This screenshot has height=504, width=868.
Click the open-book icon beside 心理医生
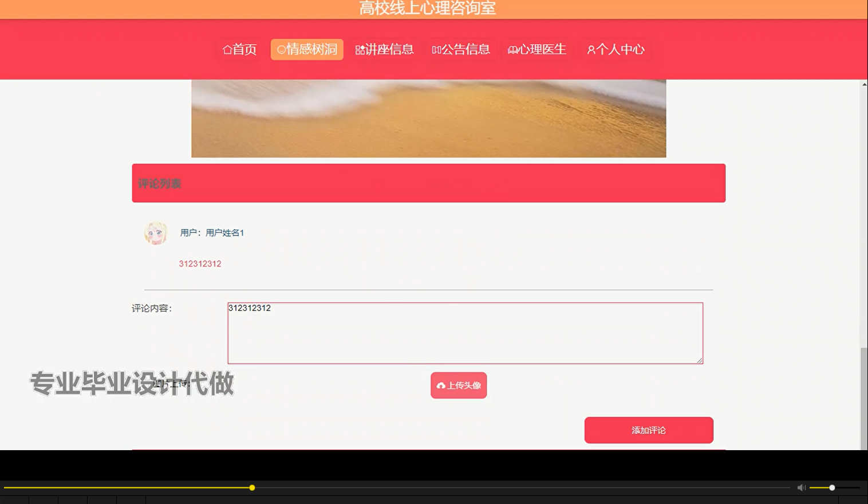tap(512, 50)
